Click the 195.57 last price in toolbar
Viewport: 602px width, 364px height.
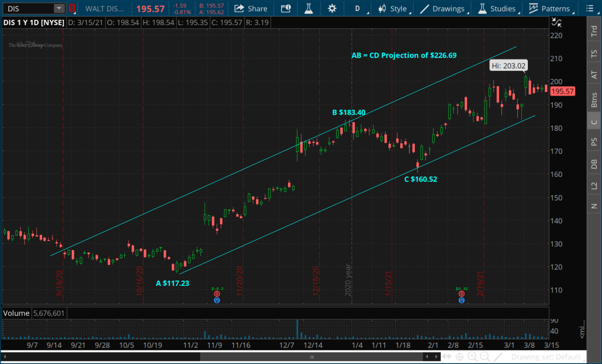(x=150, y=9)
